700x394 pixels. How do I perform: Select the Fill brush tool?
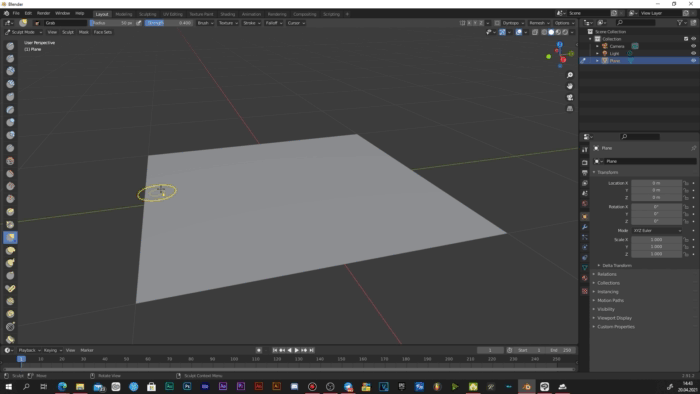pos(10,187)
